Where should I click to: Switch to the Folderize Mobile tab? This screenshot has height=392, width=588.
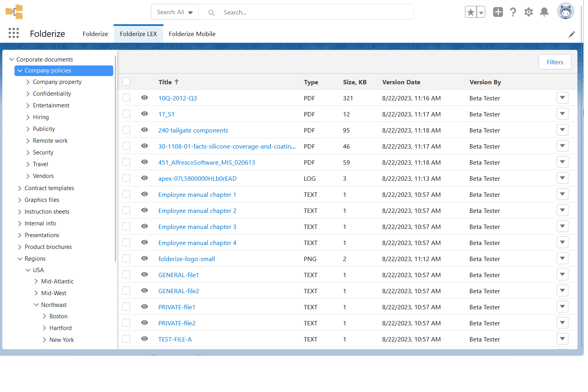click(x=192, y=34)
